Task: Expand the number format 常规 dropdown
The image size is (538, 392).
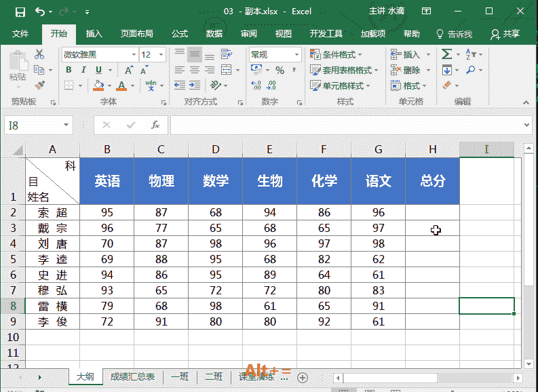Action: pos(275,54)
